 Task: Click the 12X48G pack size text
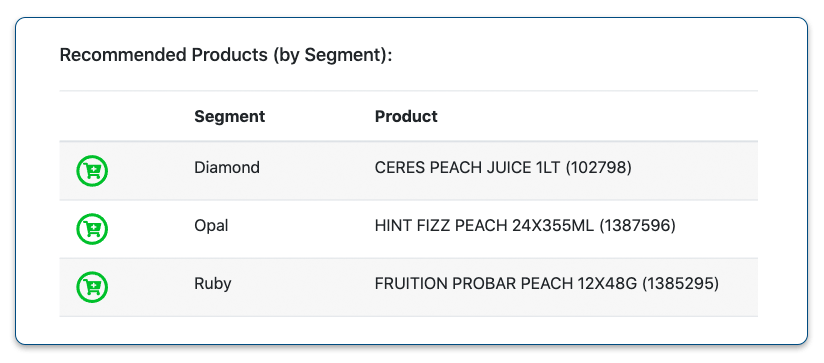pyautogui.click(x=607, y=284)
